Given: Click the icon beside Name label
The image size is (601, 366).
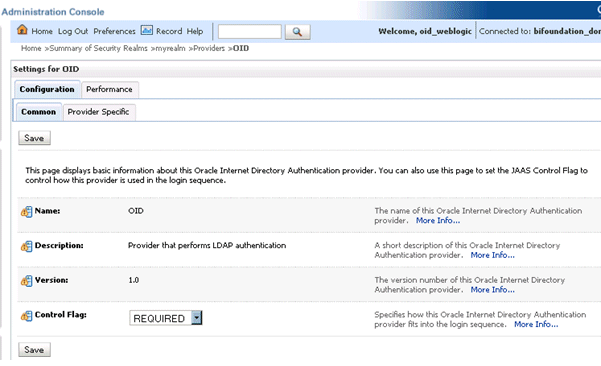Looking at the screenshot, I should [x=26, y=211].
